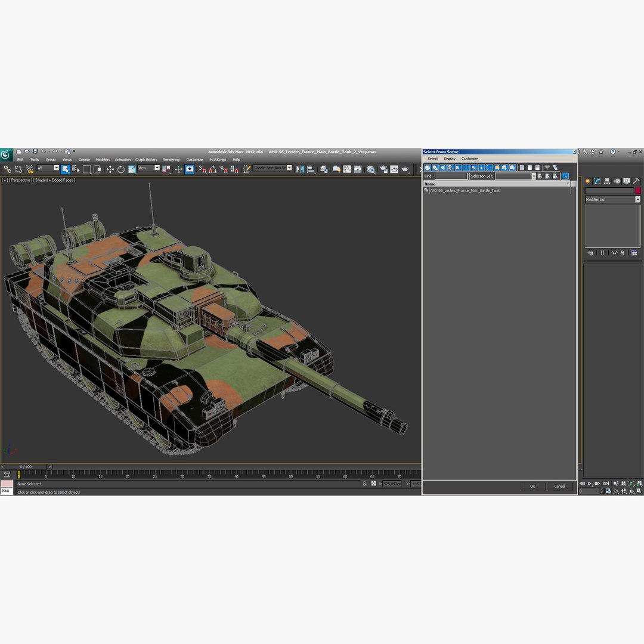Click the object color swatch in Modify panel

[637, 191]
